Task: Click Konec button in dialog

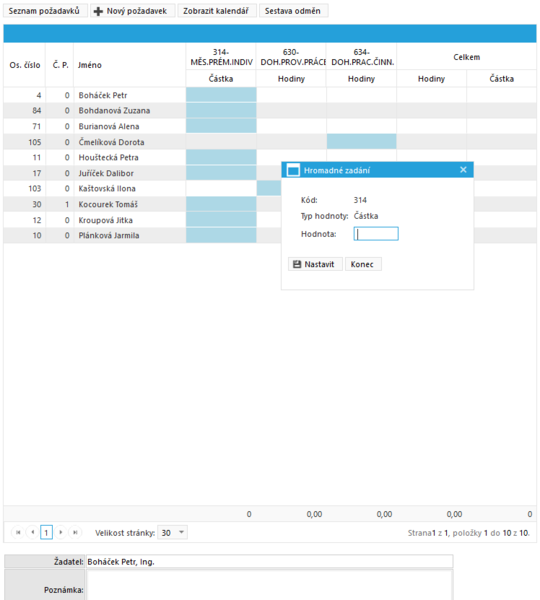Action: point(363,264)
